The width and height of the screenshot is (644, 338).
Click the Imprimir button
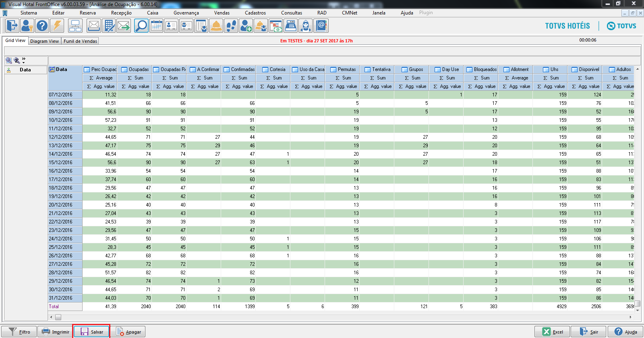pyautogui.click(x=55, y=332)
